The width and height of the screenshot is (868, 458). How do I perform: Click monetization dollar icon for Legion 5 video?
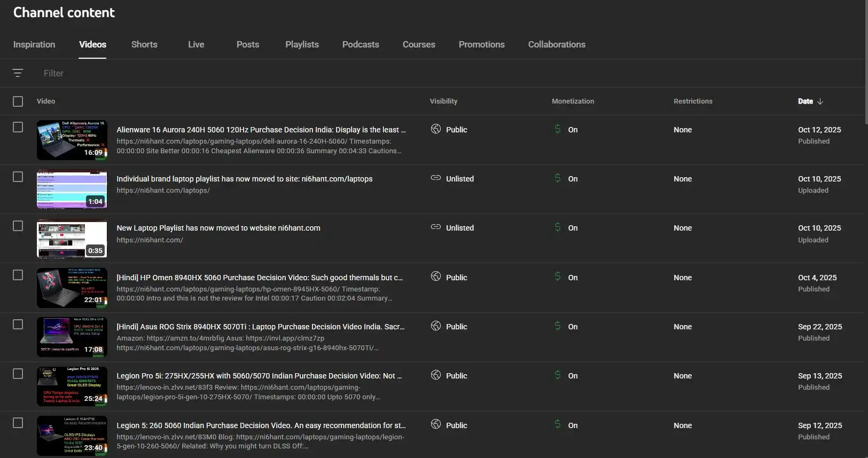(558, 425)
